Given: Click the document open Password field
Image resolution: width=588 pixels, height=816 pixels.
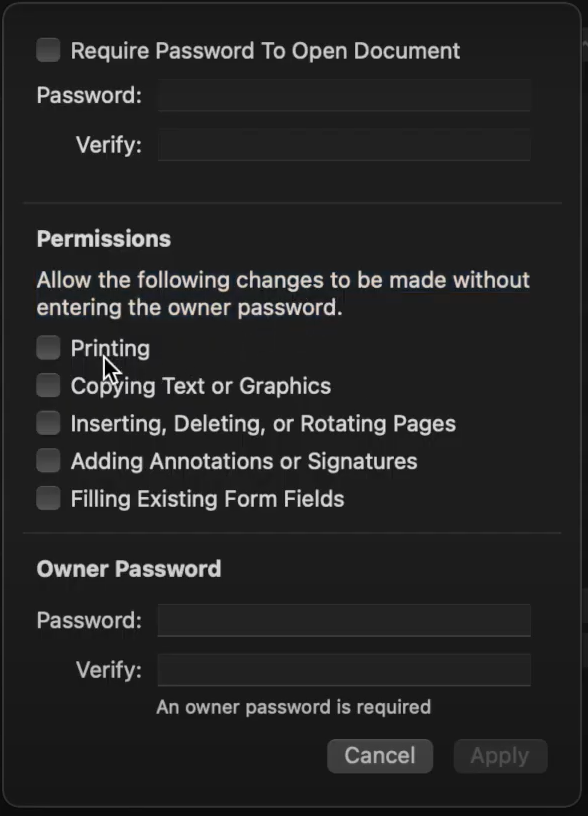Looking at the screenshot, I should coord(344,95).
